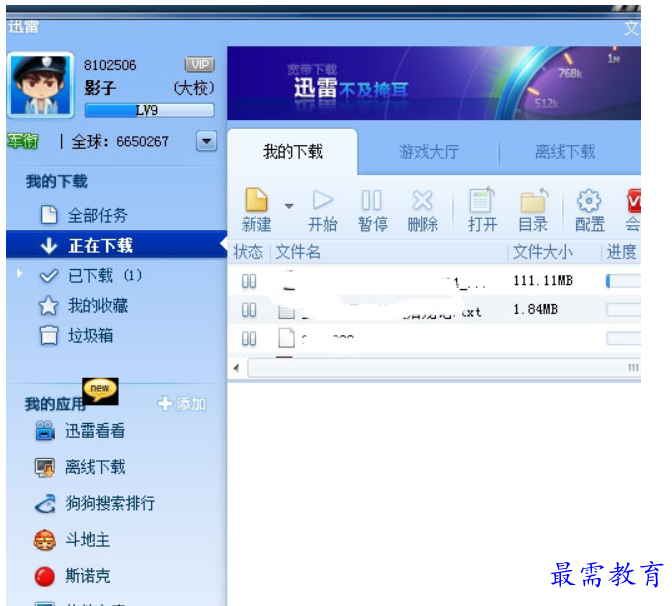Switch to the 离线下载 tab

[565, 152]
